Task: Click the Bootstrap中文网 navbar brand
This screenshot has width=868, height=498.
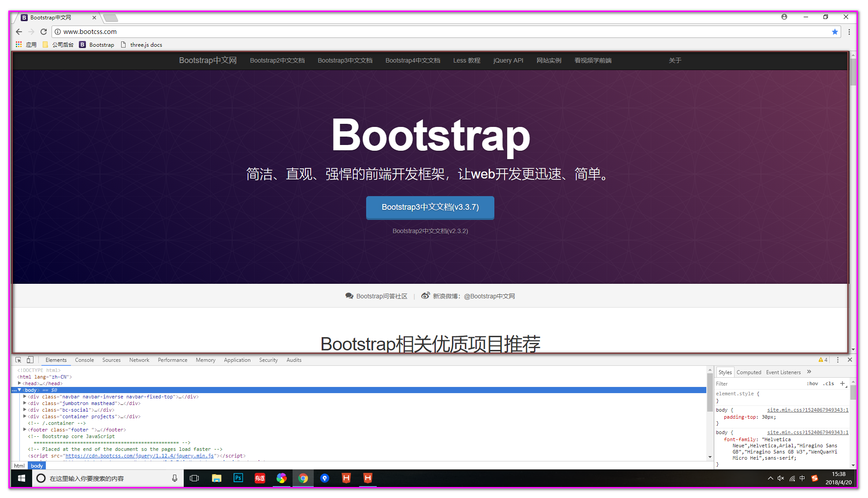Action: coord(208,60)
